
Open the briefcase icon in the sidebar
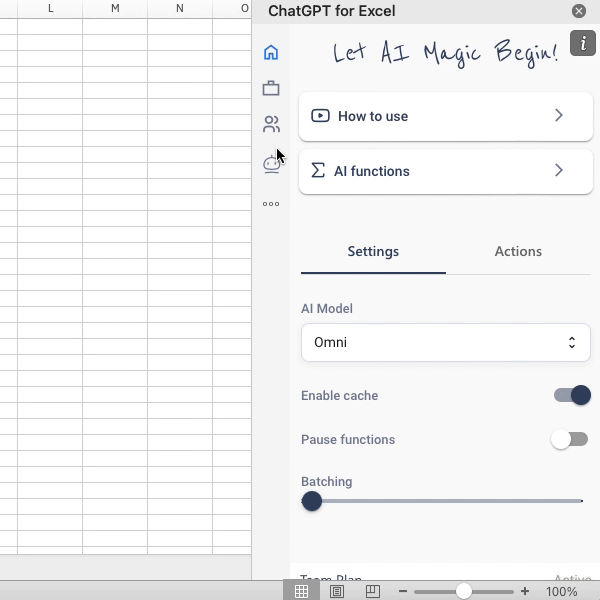(x=271, y=88)
